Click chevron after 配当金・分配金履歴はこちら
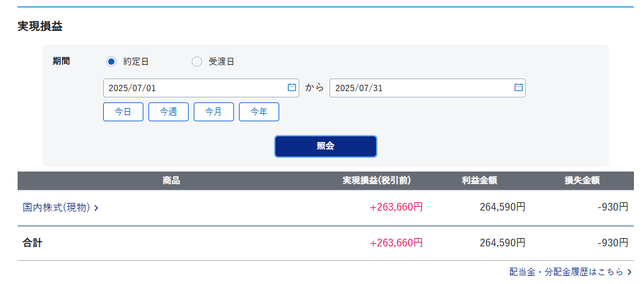 629,272
